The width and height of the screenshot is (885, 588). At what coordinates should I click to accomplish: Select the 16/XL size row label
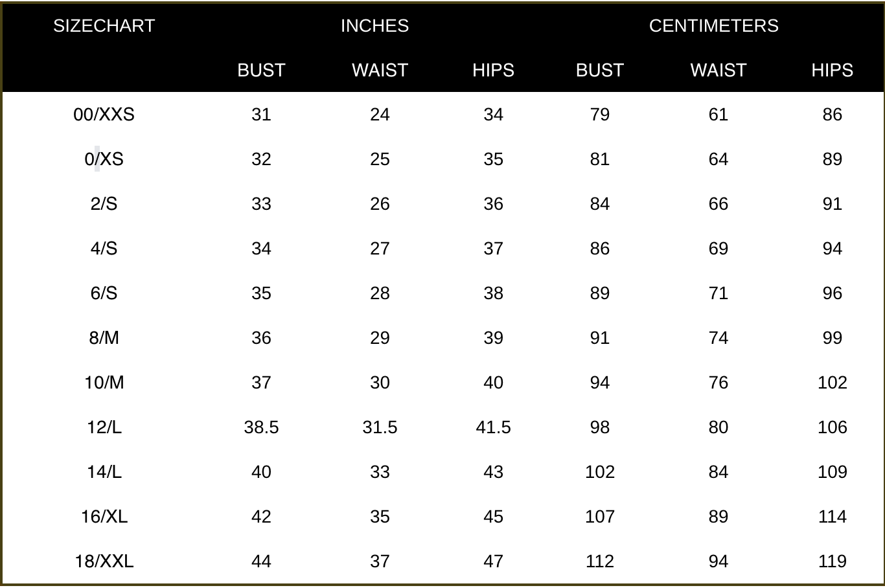pyautogui.click(x=104, y=517)
